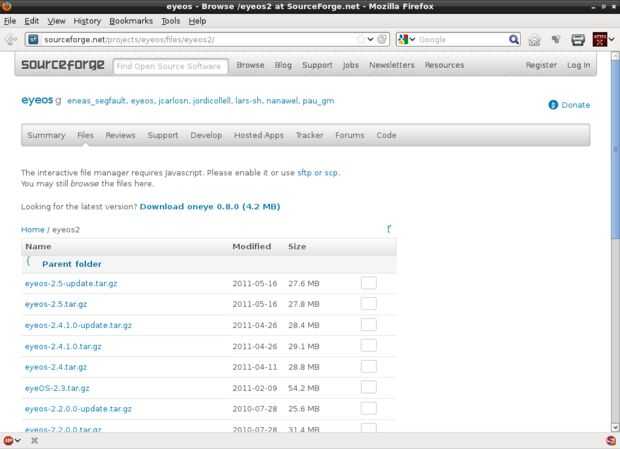The width and height of the screenshot is (620, 449).
Task: Click the Log In link
Action: click(x=578, y=65)
